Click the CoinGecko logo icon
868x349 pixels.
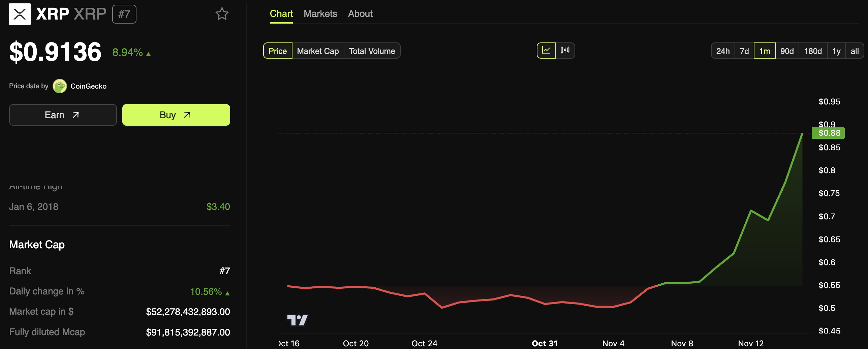[60, 86]
